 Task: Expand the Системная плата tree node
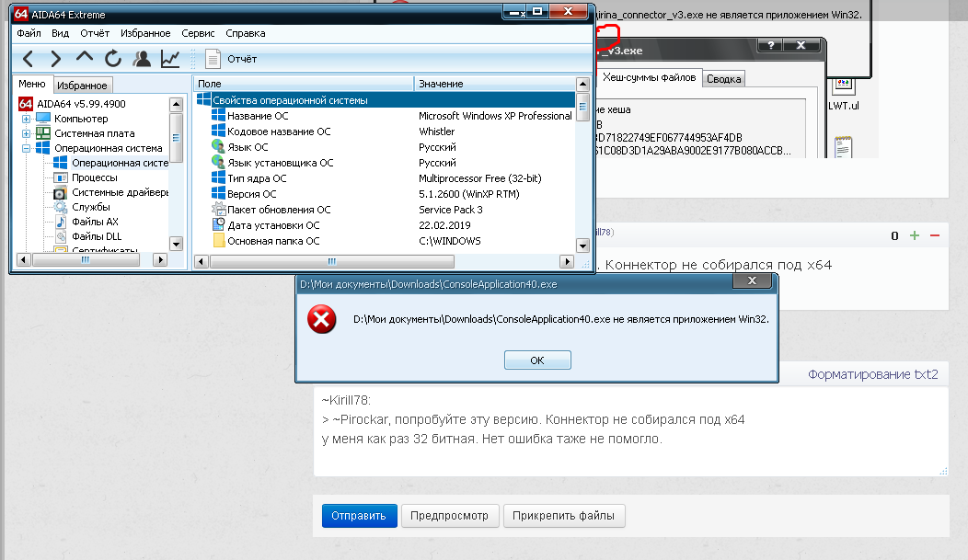pyautogui.click(x=26, y=133)
